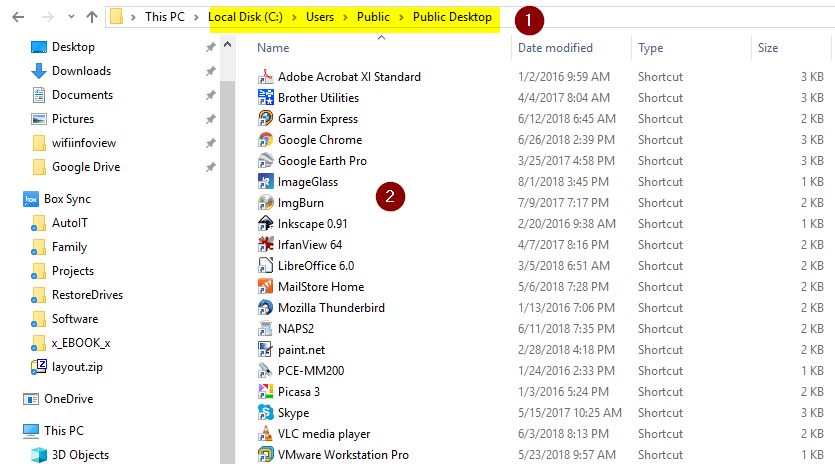The width and height of the screenshot is (835, 464).
Task: Open the x_EBOOK_x folder
Action: pyautogui.click(x=81, y=343)
